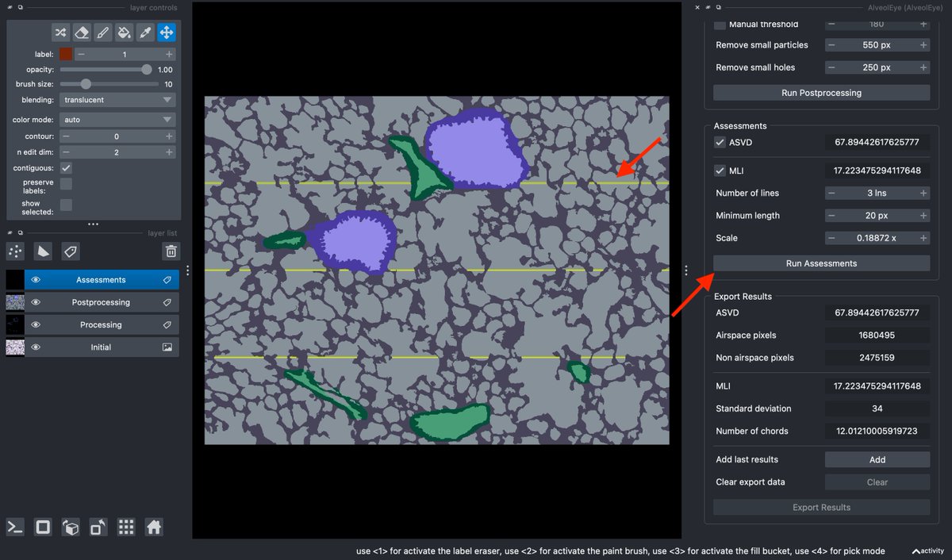Increase the contour value
The image size is (952, 560).
pyautogui.click(x=169, y=136)
